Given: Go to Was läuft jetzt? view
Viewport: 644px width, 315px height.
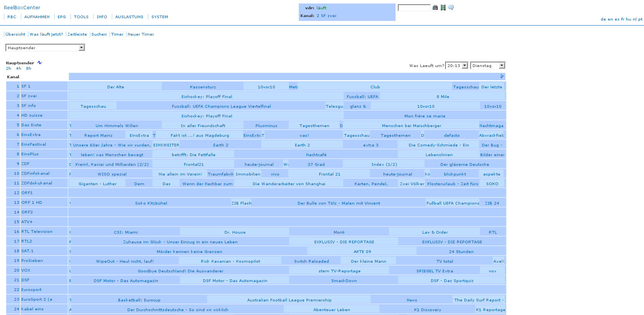Looking at the screenshot, I should (46, 34).
